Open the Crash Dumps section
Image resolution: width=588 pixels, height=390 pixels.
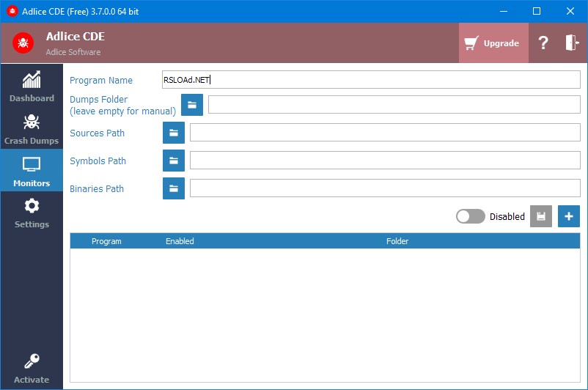point(32,128)
